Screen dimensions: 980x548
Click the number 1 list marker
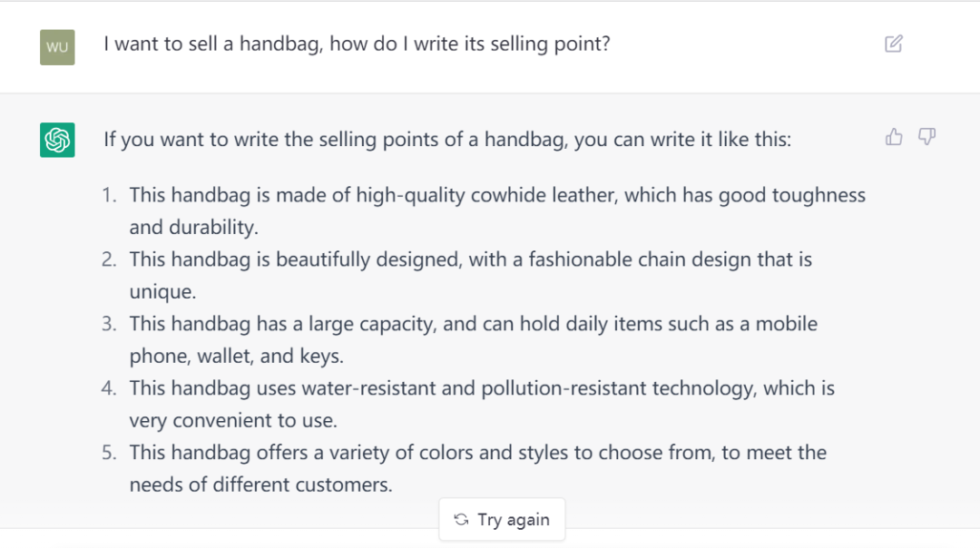pos(110,195)
